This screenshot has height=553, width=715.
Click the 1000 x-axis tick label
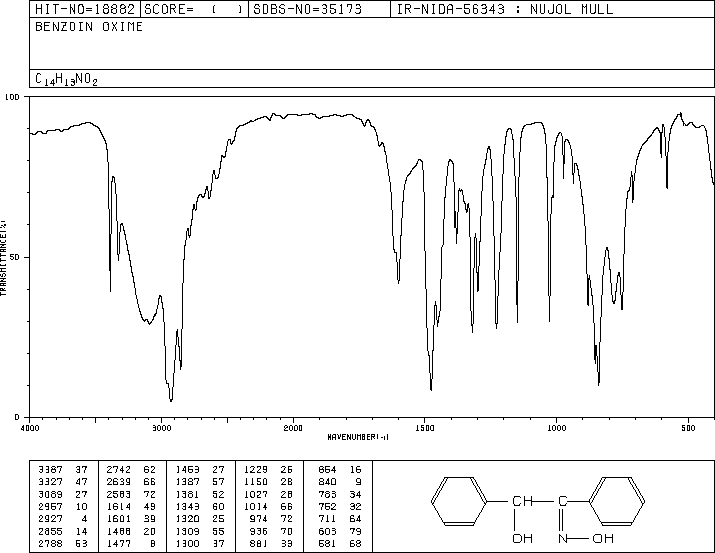click(556, 428)
